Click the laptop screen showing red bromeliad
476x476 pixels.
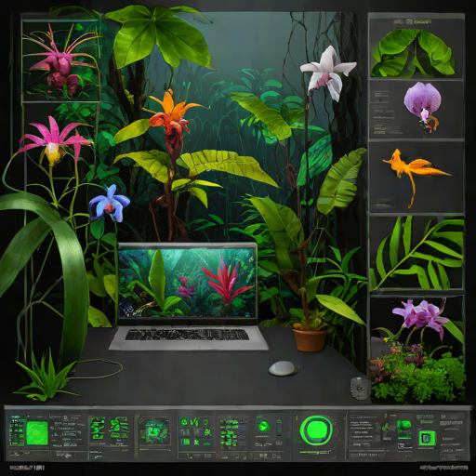click(x=187, y=284)
